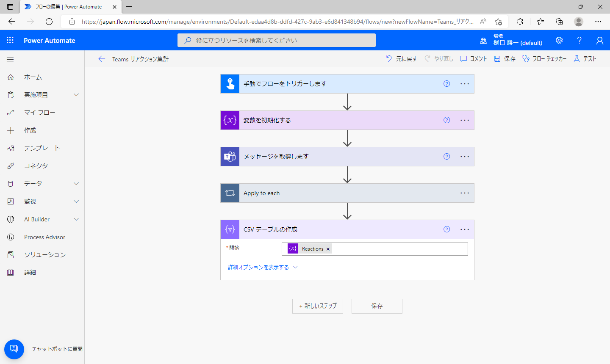Open more options for manual trigger step
Image resolution: width=610 pixels, height=364 pixels.
[x=465, y=84]
